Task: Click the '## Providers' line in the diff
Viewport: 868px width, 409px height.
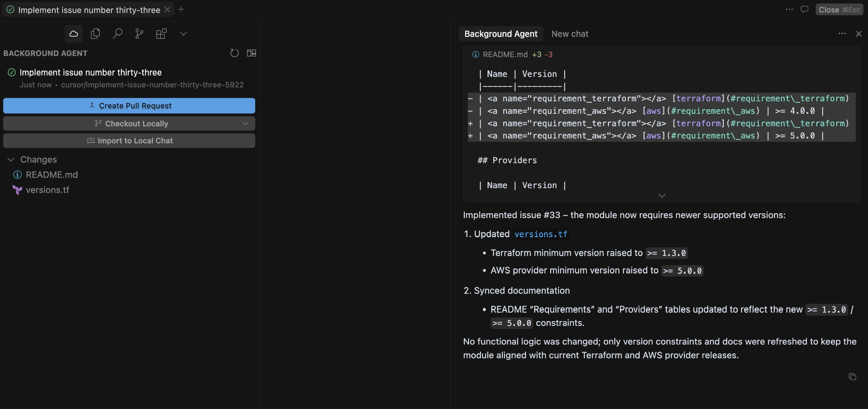Action: (x=507, y=160)
